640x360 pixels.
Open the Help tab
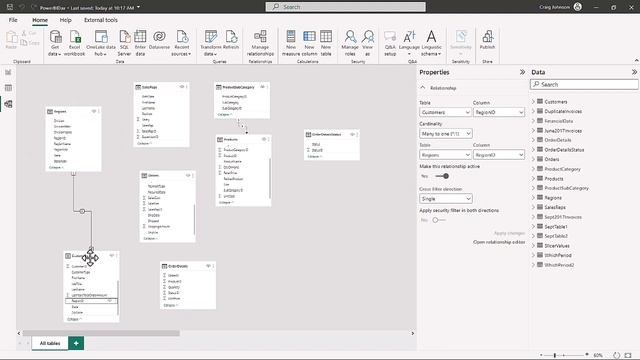pos(65,20)
